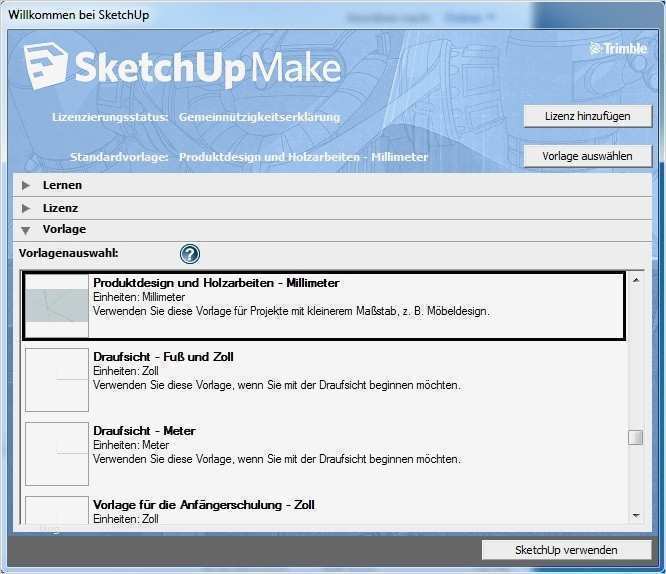Click title Draufsicht - Meter

[144, 431]
